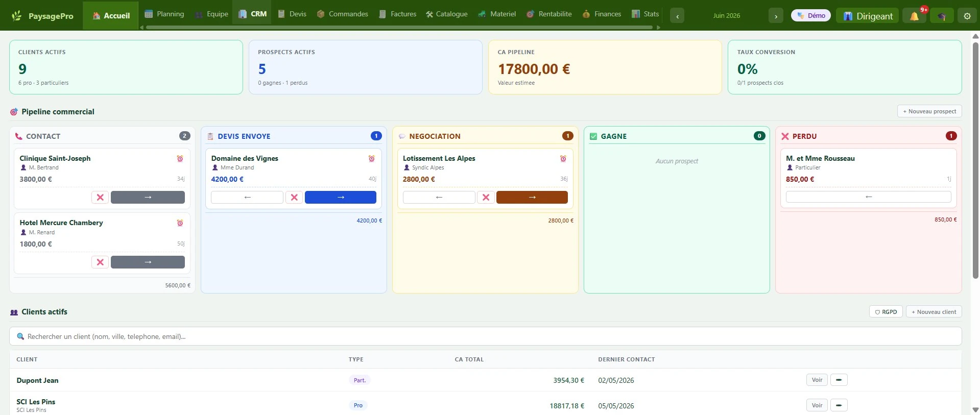
Task: Click the Pro type badge
Action: [358, 405]
